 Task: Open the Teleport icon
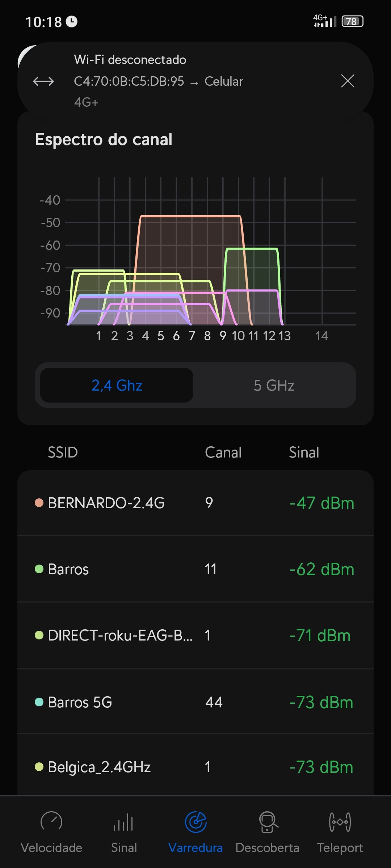[x=340, y=822]
